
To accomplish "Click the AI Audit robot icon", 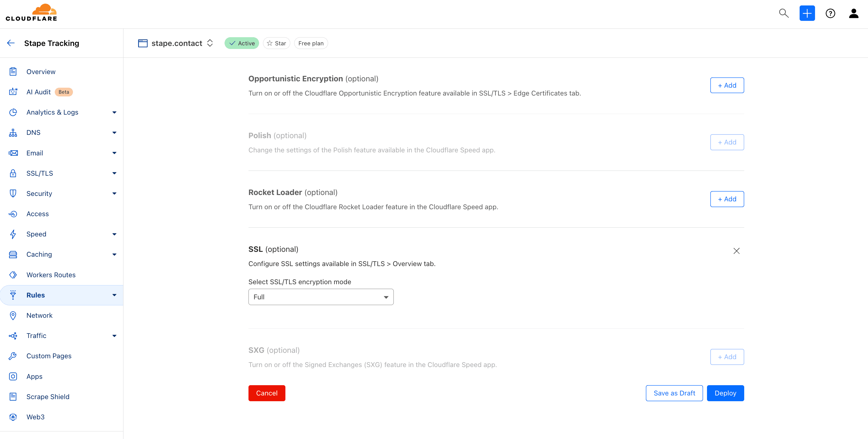I will [13, 92].
